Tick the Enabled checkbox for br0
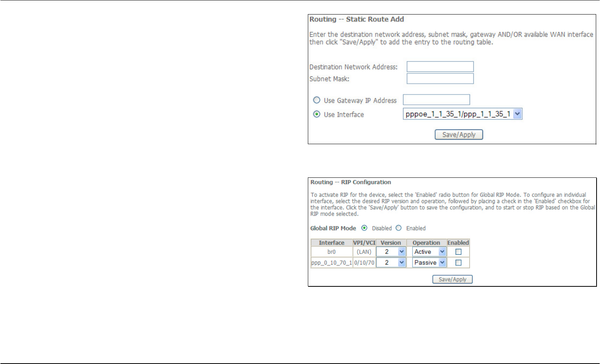The height and width of the screenshot is (364, 600). coord(459,252)
